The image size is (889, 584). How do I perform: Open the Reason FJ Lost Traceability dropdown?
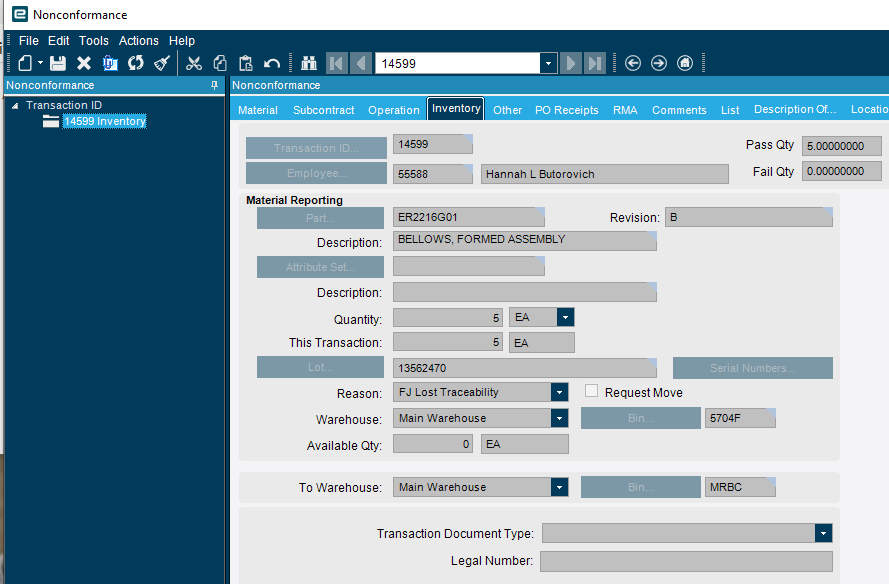[x=560, y=392]
